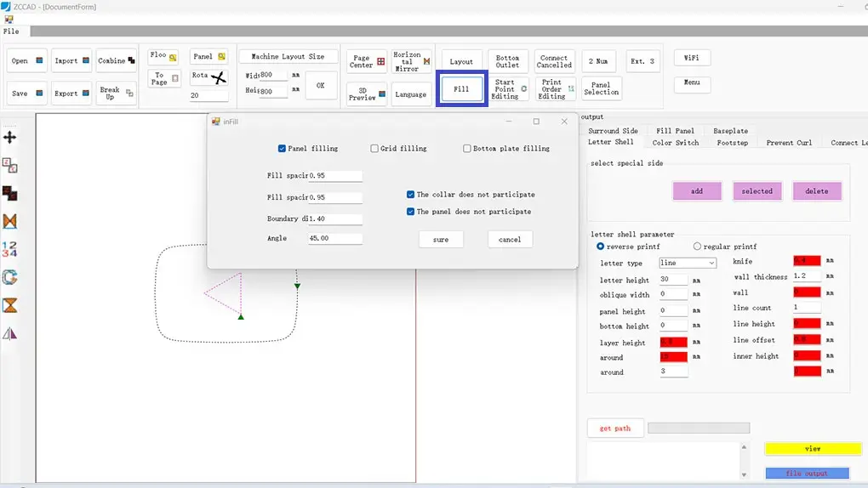
Task: Click the get path progress bar
Action: [699, 428]
